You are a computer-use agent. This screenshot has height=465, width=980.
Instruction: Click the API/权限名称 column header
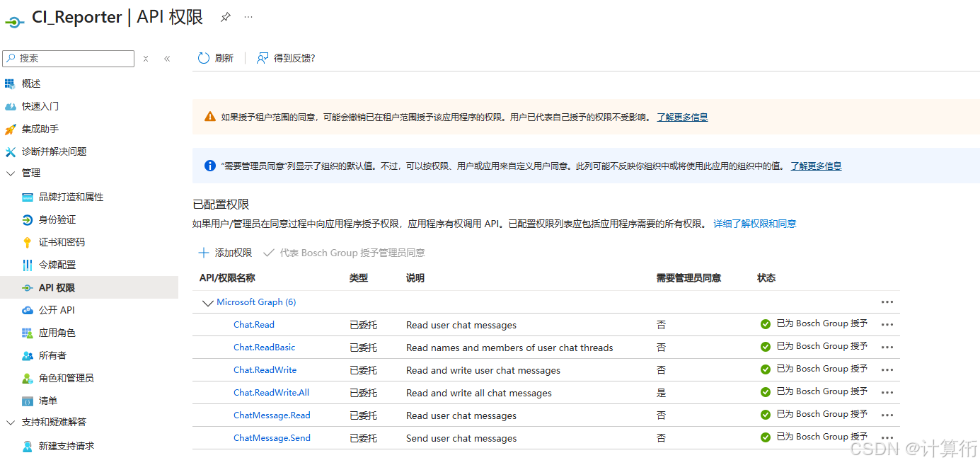coord(227,278)
